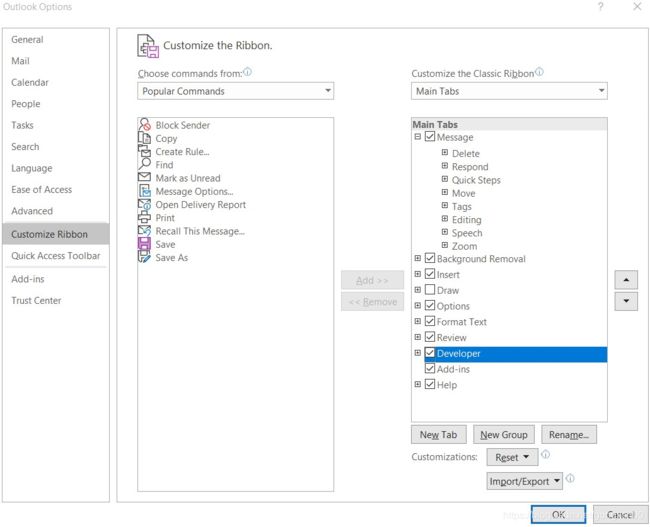
Task: Switch to Calendar options
Action: [56, 83]
